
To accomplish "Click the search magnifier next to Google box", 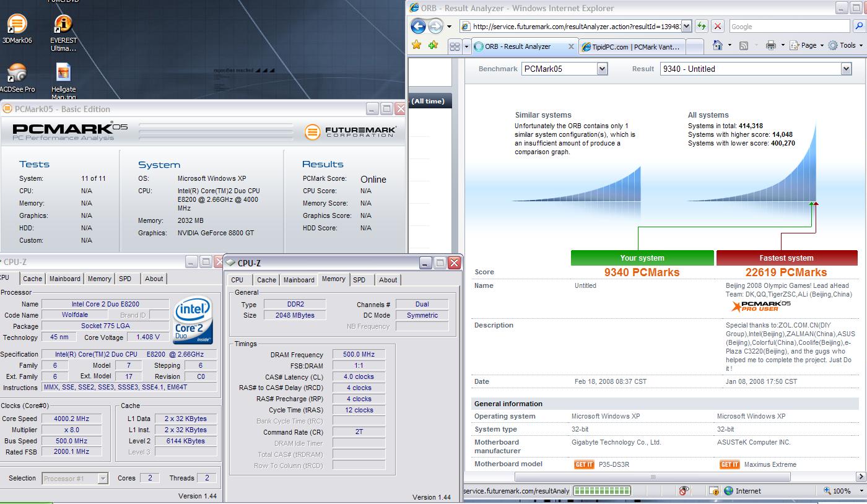I will [x=858, y=26].
